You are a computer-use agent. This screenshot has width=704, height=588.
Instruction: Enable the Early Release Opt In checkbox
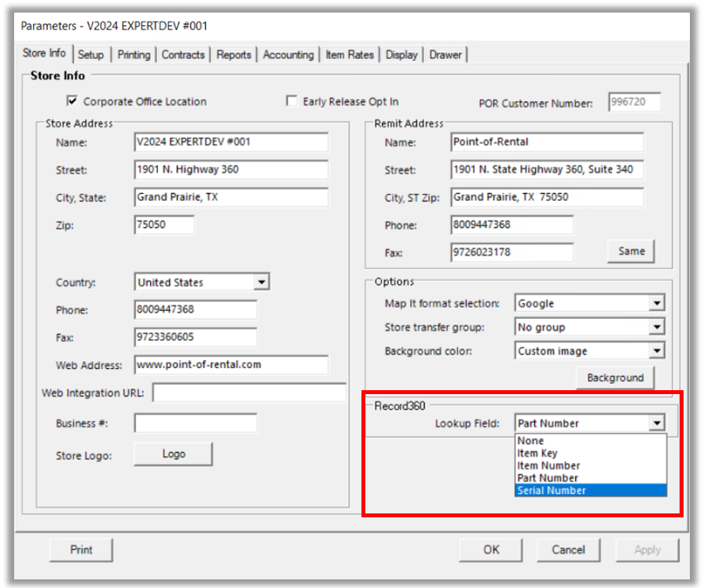pos(292,101)
